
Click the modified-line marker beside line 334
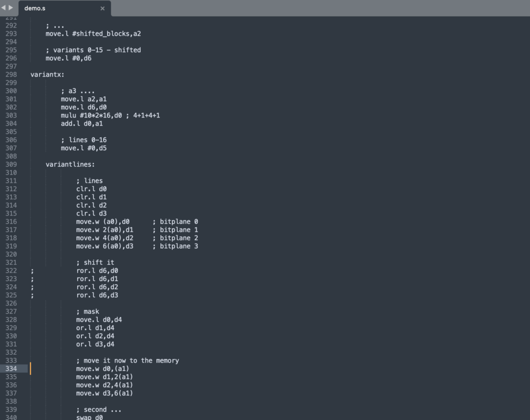30,369
